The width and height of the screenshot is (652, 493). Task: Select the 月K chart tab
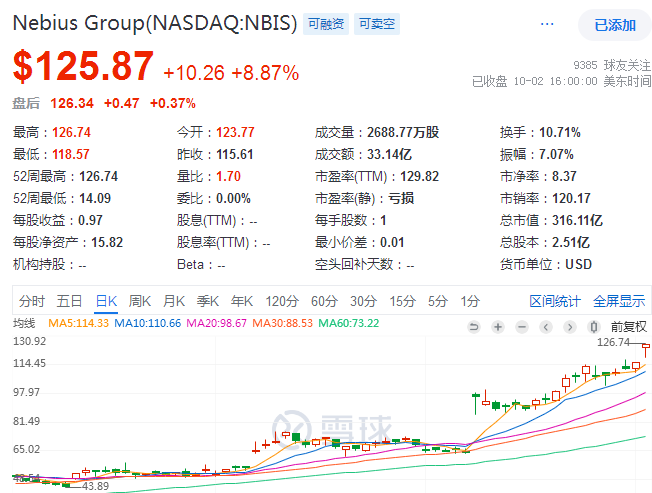[x=174, y=301]
